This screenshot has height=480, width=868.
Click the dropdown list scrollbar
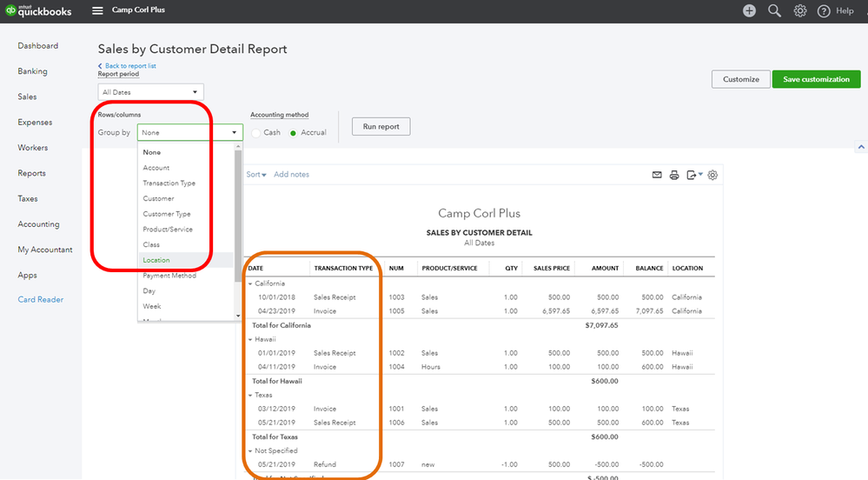[x=238, y=217]
